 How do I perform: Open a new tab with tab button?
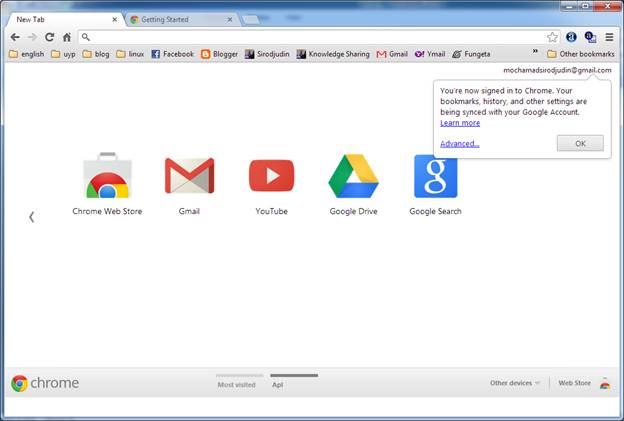250,19
